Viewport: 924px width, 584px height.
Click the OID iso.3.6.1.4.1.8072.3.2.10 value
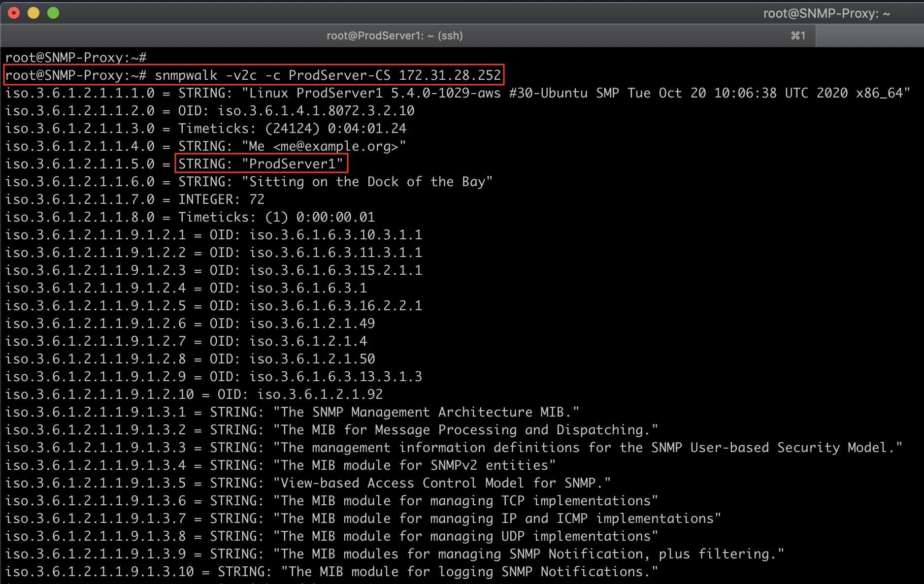click(x=316, y=111)
